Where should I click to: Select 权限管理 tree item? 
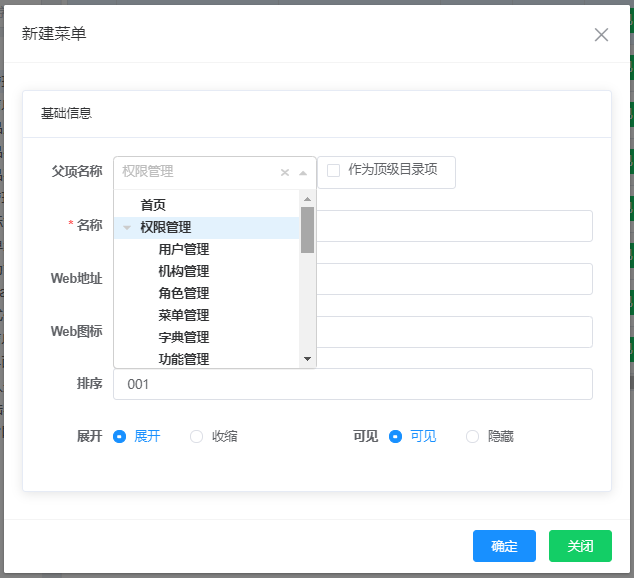(x=166, y=227)
